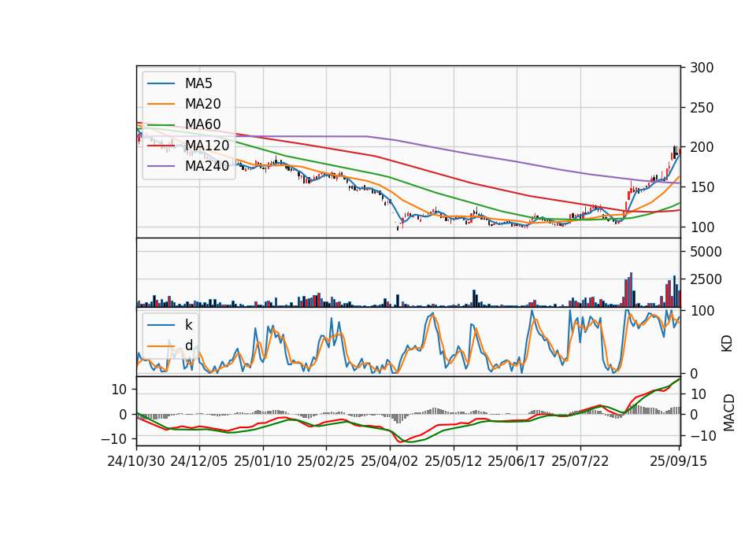Click the 300 price axis label
The height and width of the screenshot is (543, 756).
pos(702,68)
